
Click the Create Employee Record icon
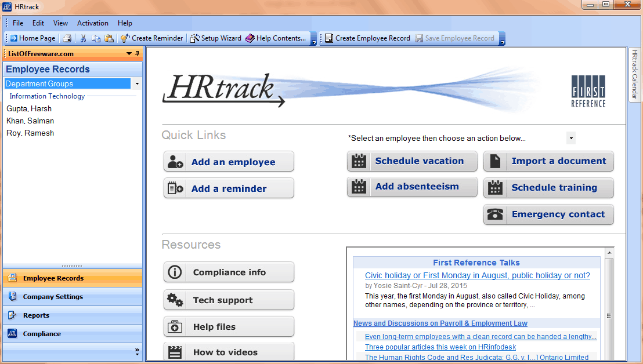[x=329, y=38]
